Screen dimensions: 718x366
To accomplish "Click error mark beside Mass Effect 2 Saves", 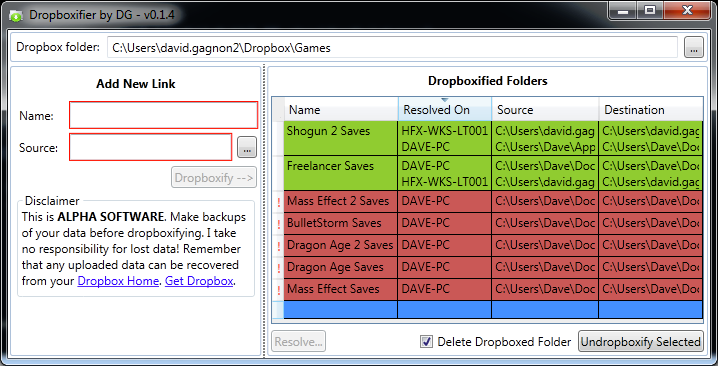I will coord(278,202).
